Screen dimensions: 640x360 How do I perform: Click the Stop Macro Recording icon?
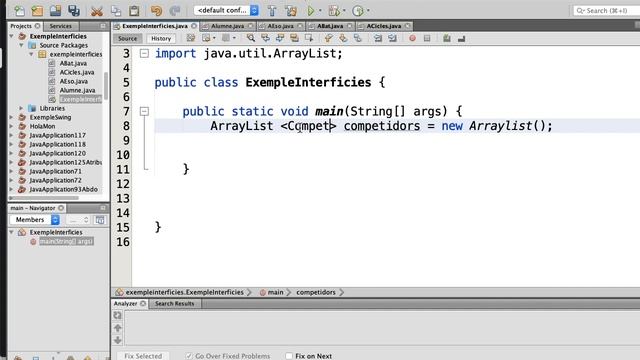[427, 38]
